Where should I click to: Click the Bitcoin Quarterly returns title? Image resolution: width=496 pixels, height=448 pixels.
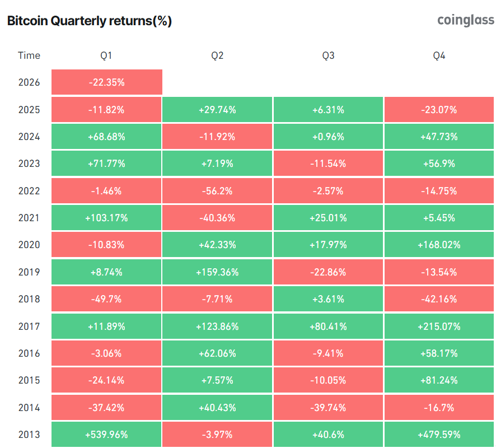(x=89, y=21)
